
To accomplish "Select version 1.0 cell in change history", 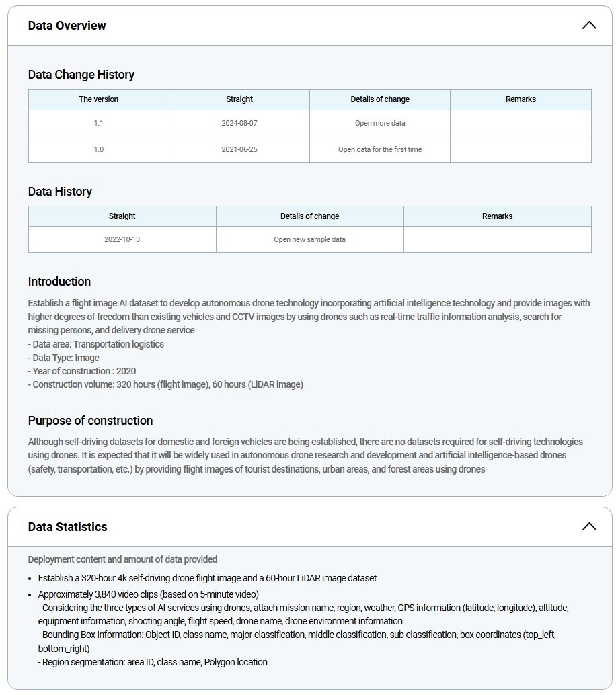I will 98,149.
